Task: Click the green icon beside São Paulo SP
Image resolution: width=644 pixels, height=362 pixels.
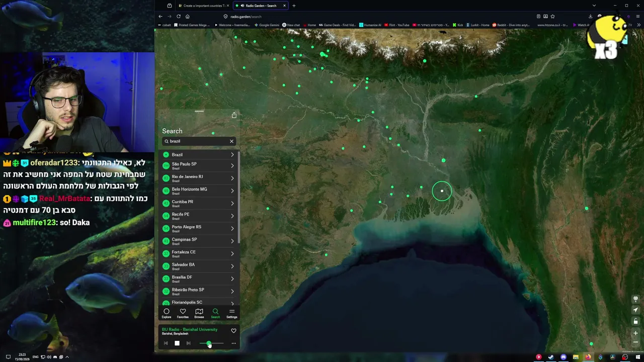Action: click(166, 165)
